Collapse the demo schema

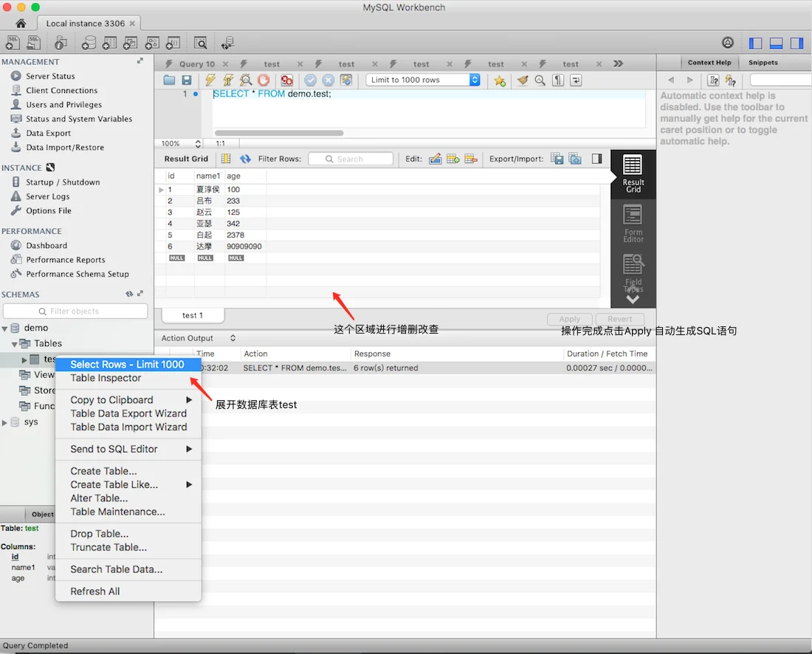(4, 328)
